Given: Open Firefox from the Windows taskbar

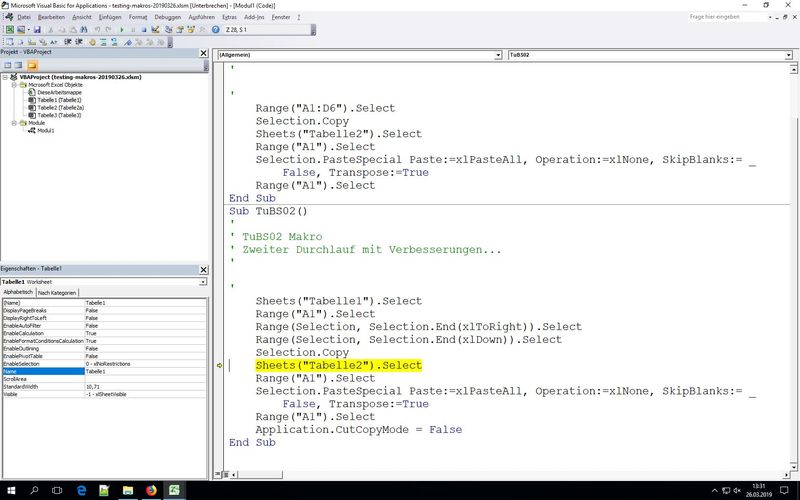Looking at the screenshot, I should 152,491.
